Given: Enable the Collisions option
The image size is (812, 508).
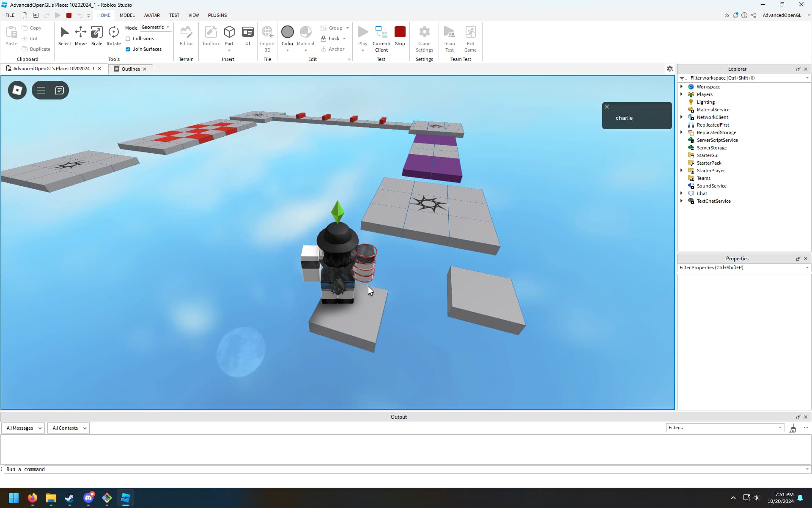Looking at the screenshot, I should point(128,38).
